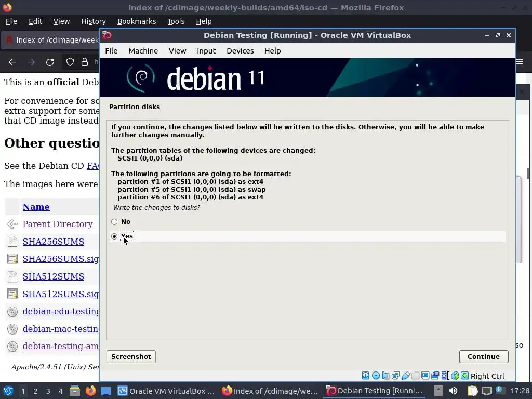532x399 pixels.
Task: Click the taskbar clock showing 17:28
Action: pos(520,391)
